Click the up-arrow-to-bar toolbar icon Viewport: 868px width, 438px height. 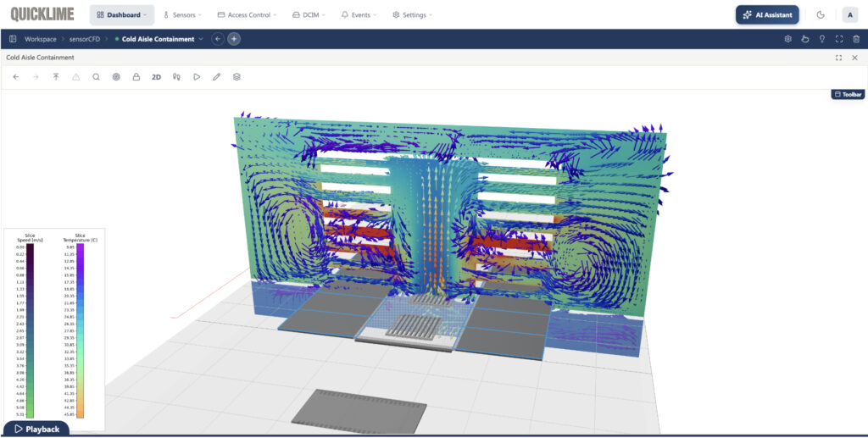pyautogui.click(x=56, y=77)
